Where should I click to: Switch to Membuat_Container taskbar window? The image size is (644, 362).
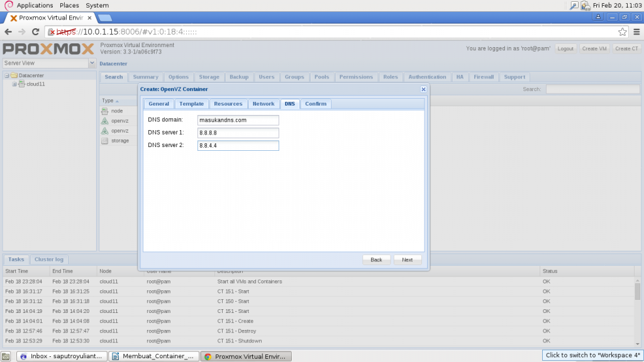pos(154,356)
